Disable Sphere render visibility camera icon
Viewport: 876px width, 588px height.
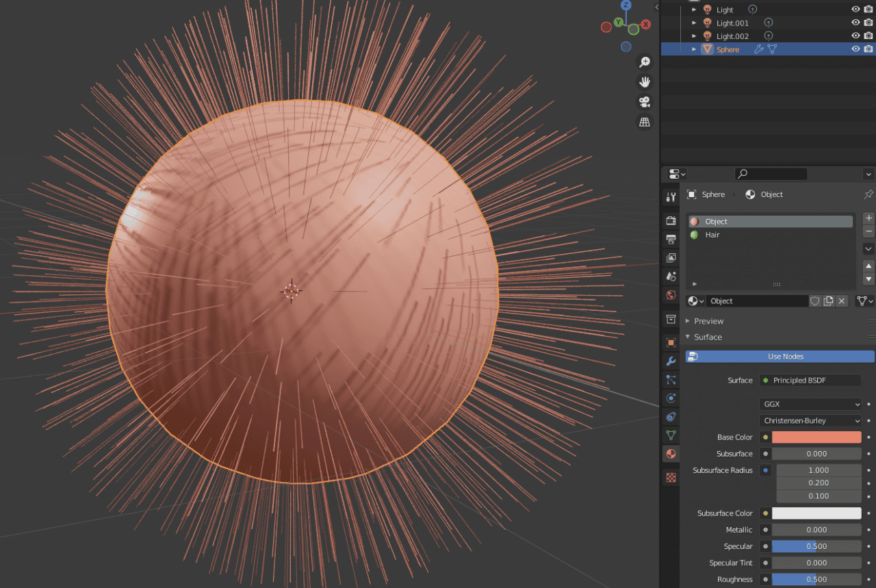tap(868, 49)
